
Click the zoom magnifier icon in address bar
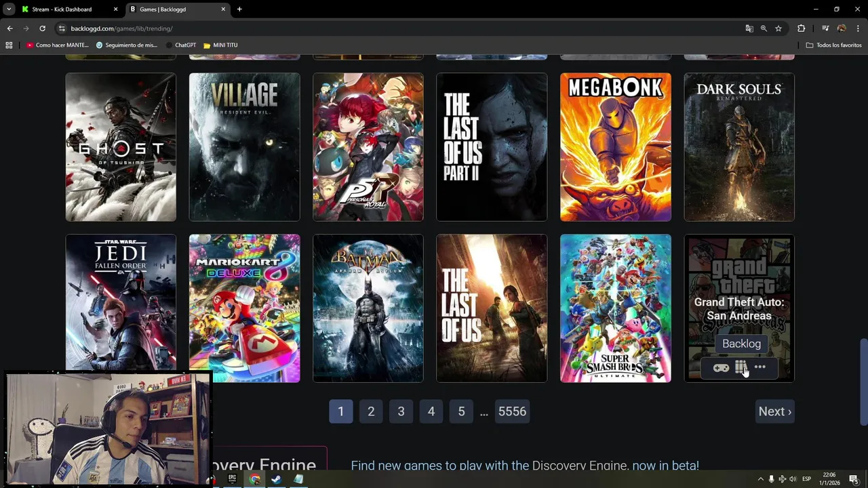tap(764, 28)
